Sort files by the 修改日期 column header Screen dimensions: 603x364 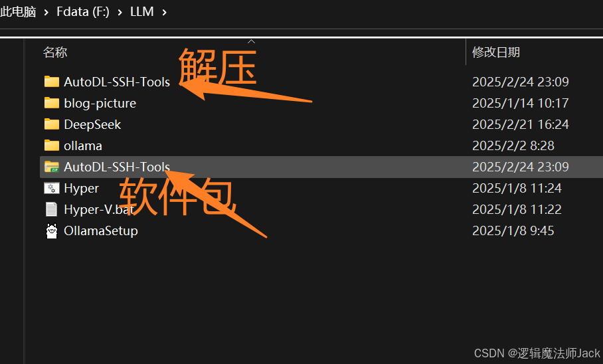point(495,52)
